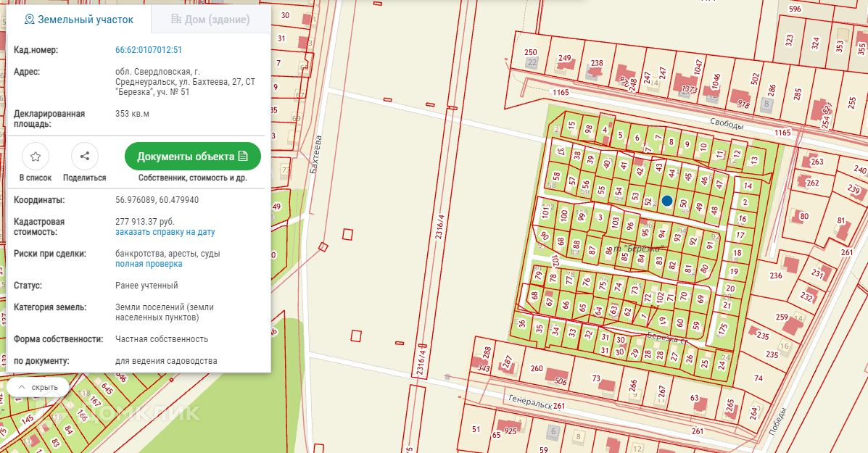Click the blue marker on the selected parcel

(667, 201)
